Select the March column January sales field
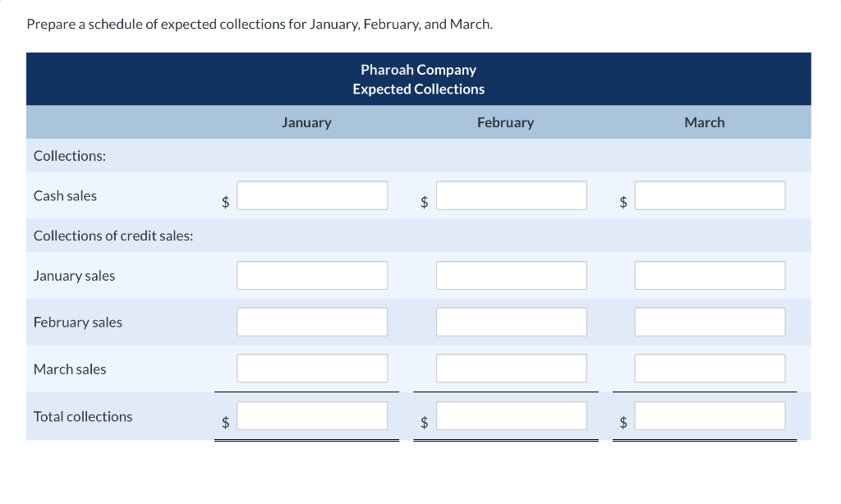Screen dimensions: 841x504 710,275
